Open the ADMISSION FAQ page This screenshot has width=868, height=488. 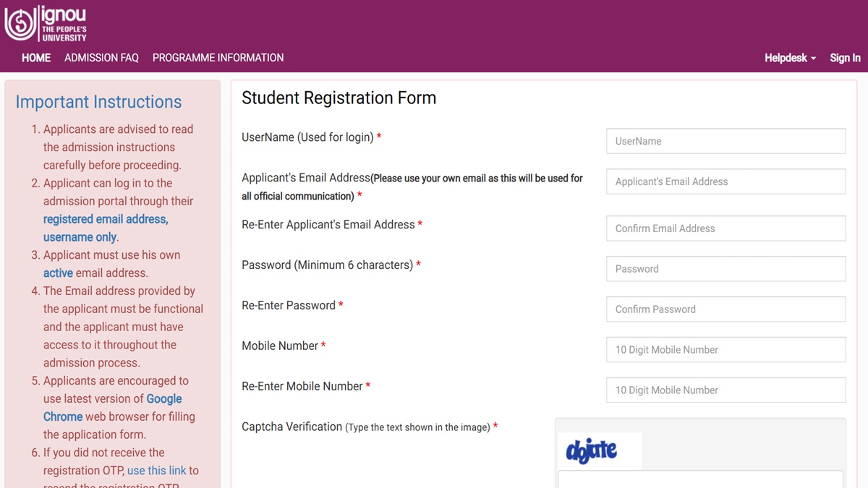(x=101, y=58)
